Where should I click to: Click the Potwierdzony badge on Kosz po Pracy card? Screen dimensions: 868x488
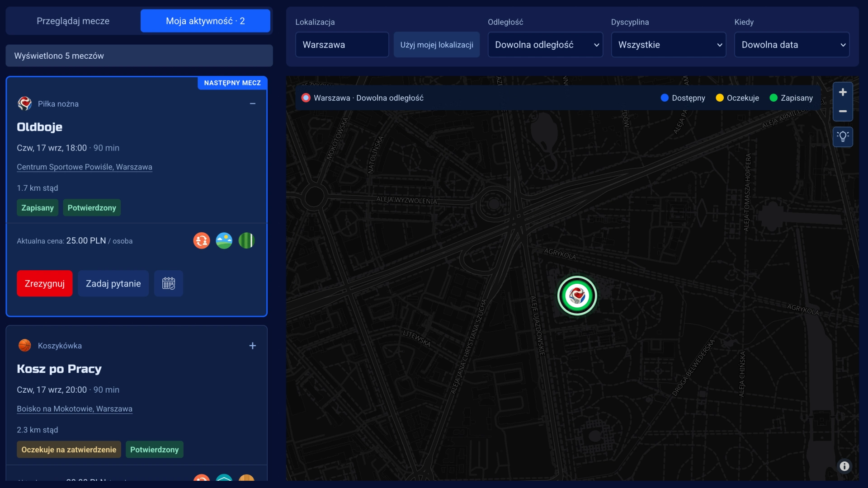point(155,450)
